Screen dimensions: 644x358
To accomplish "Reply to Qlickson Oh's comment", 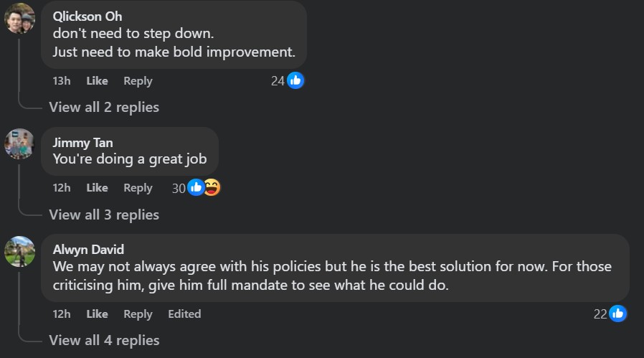I will point(138,81).
